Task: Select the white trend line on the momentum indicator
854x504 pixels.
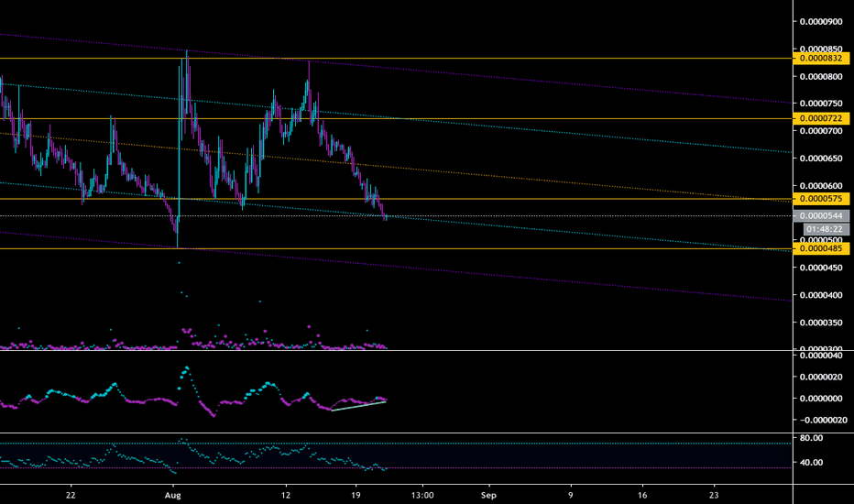Action: coord(359,406)
